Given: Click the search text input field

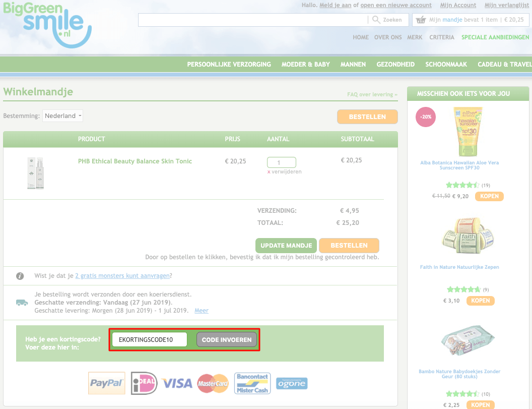Looking at the screenshot, I should pos(253,20).
